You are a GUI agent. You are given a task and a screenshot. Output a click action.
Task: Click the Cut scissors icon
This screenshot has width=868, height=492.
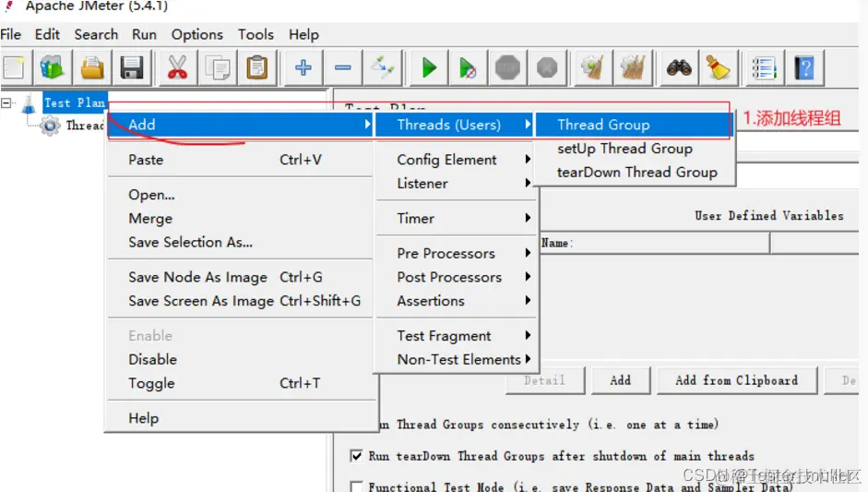click(177, 67)
